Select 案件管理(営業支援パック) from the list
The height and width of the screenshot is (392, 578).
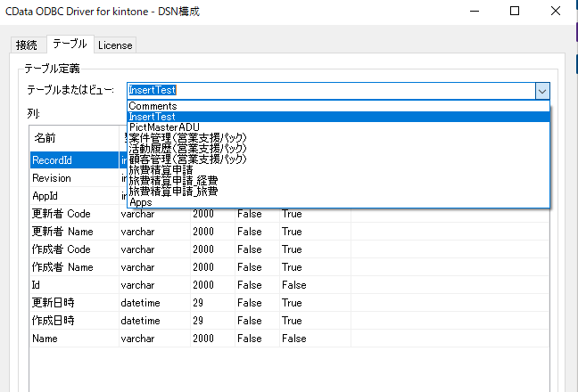(187, 138)
